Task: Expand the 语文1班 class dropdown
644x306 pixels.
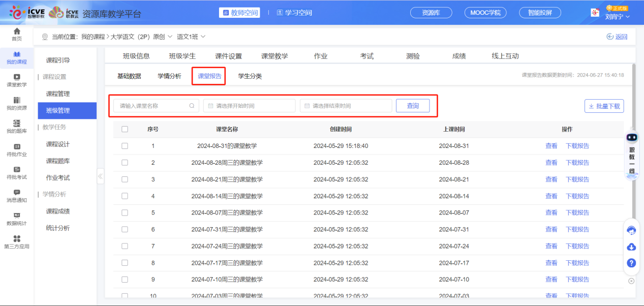Action: [191, 37]
